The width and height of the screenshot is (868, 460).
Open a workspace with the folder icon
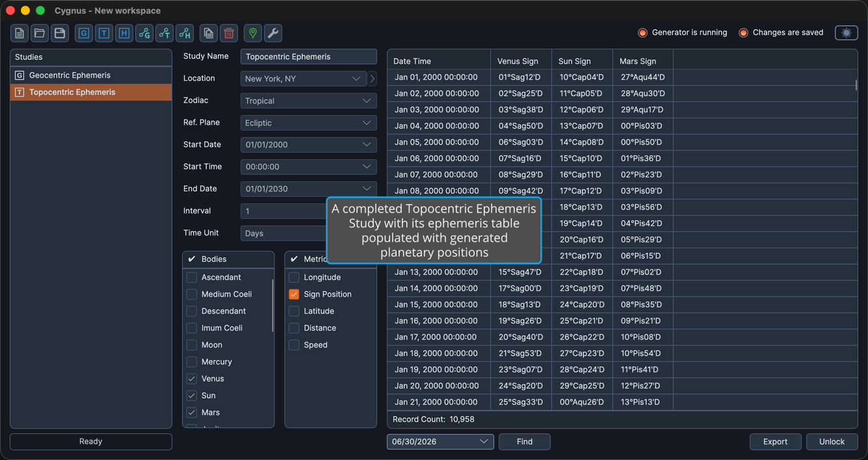[x=40, y=33]
